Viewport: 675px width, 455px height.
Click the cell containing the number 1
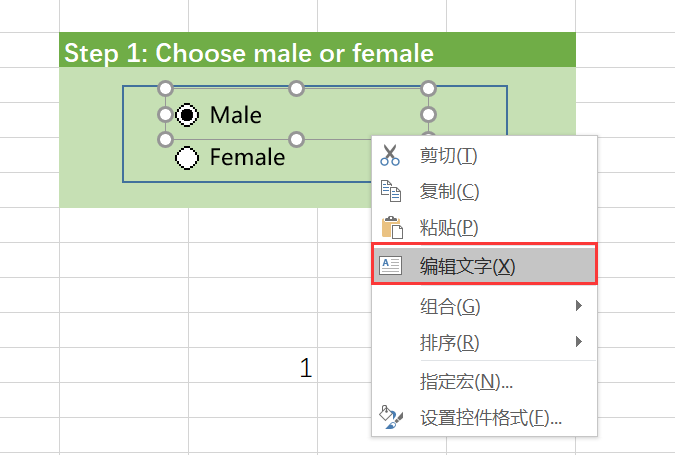pos(306,368)
